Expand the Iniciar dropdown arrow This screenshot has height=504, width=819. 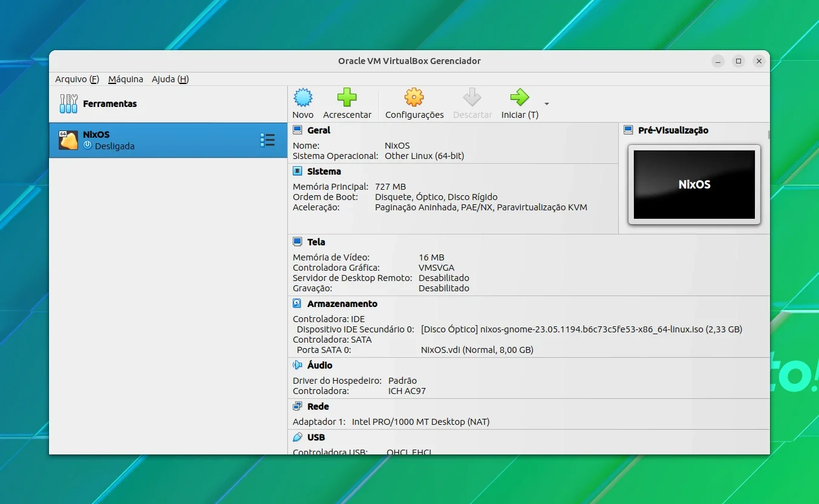coord(547,103)
